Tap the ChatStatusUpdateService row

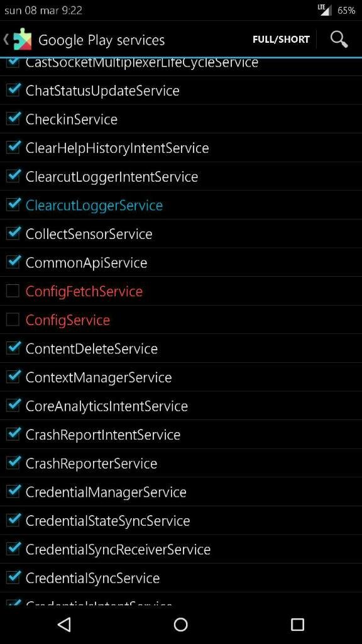pos(181,91)
